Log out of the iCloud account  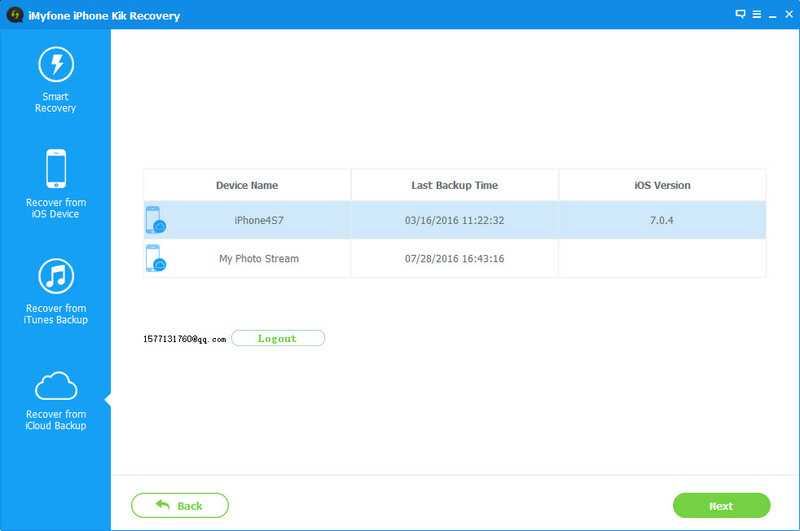pos(277,339)
